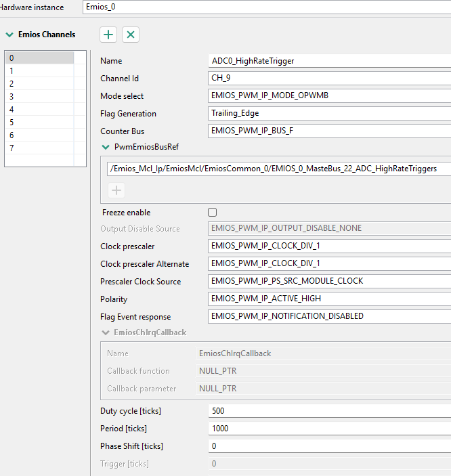Open the Polarity dropdown
Image resolution: width=451 pixels, height=476 pixels.
tap(330, 299)
